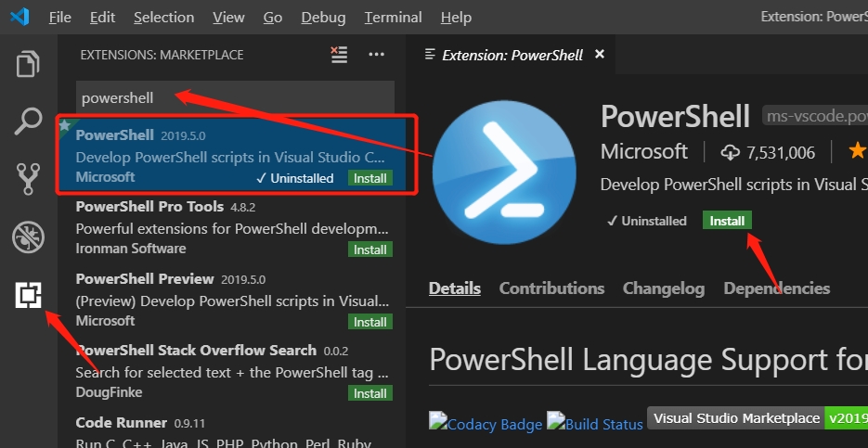The height and width of the screenshot is (448, 868).
Task: Open the Extensions view icon
Action: pyautogui.click(x=28, y=295)
